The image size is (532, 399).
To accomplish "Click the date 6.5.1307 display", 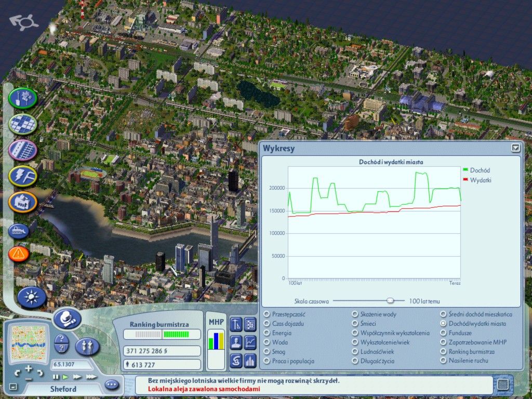I will tap(71, 364).
